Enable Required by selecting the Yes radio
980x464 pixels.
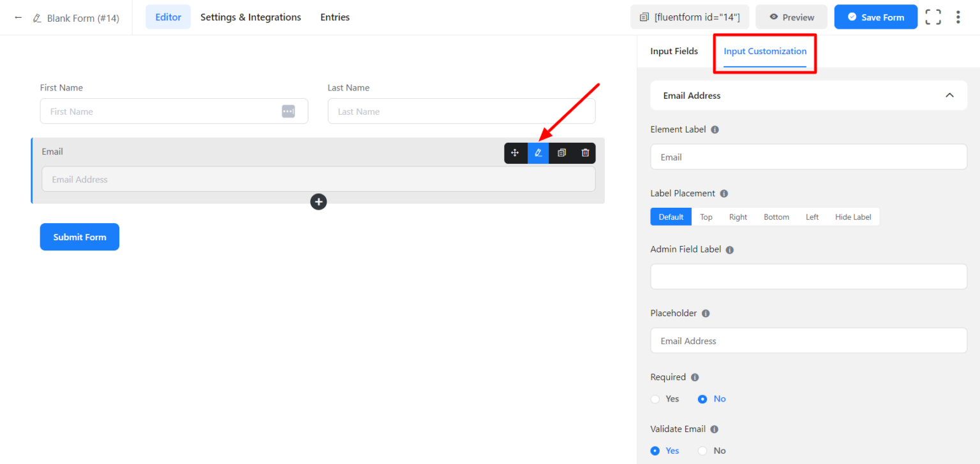click(x=655, y=398)
